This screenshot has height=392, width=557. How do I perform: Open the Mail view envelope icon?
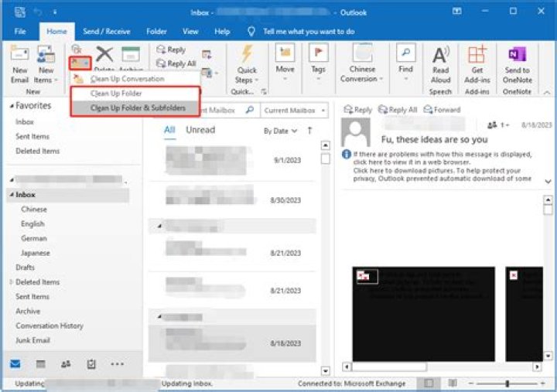tap(15, 364)
